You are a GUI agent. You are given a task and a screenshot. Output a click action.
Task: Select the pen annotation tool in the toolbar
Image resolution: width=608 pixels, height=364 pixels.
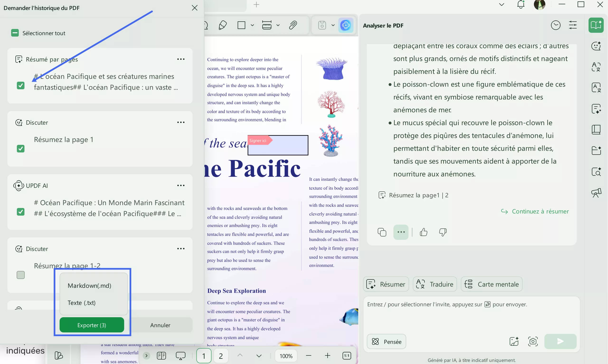tap(223, 25)
